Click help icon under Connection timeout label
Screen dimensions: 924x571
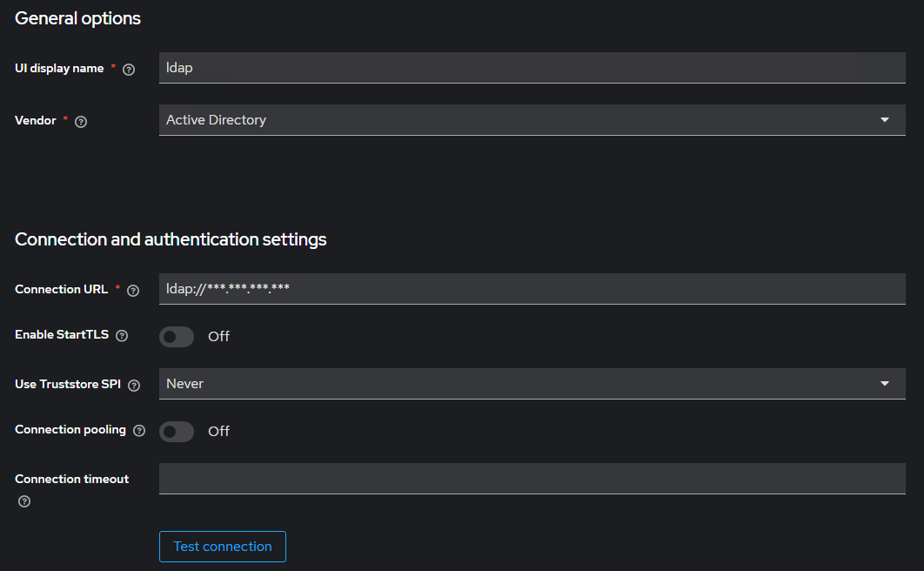tap(24, 501)
